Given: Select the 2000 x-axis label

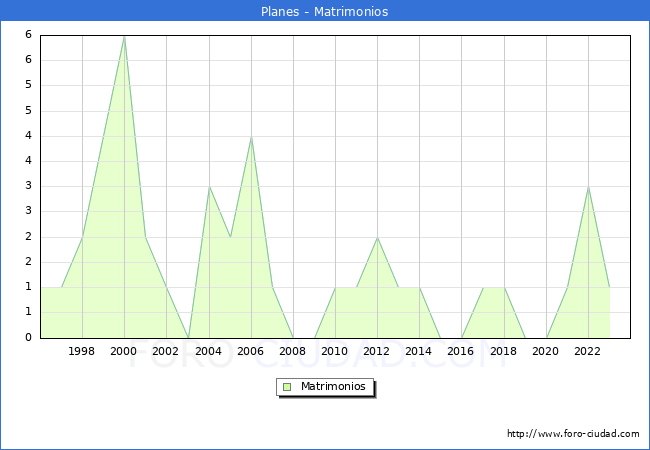Looking at the screenshot, I should (x=124, y=351).
